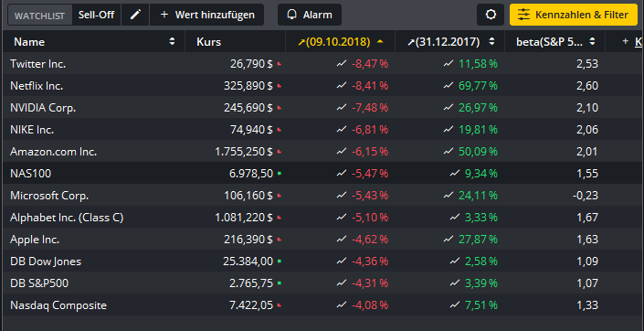Click Amazon price 1.755,250 $
644x331 pixels.
coord(244,152)
